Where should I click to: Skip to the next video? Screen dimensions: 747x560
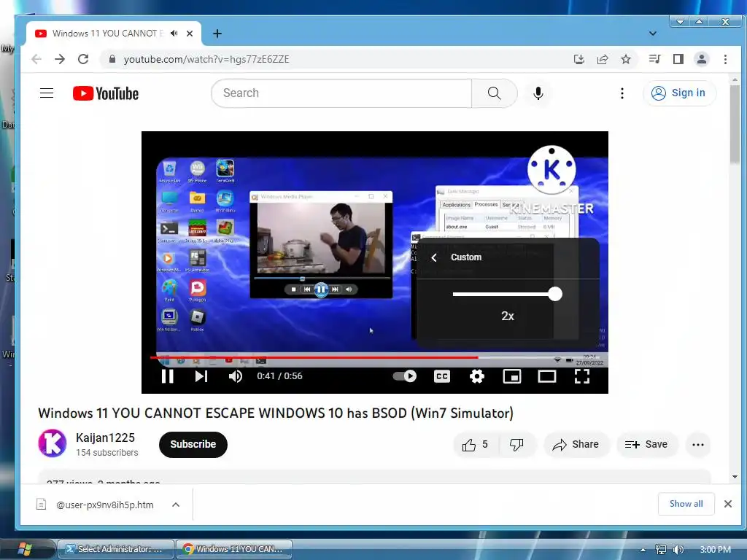point(201,376)
